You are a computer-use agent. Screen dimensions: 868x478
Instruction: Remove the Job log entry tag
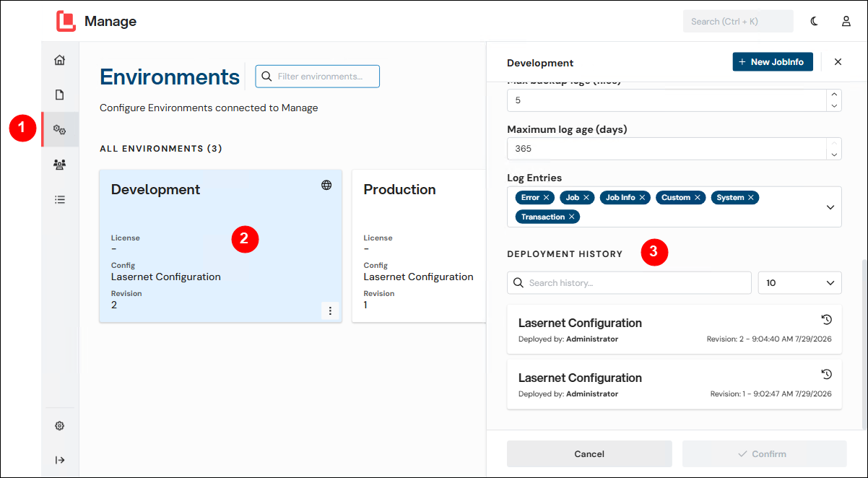(x=586, y=198)
